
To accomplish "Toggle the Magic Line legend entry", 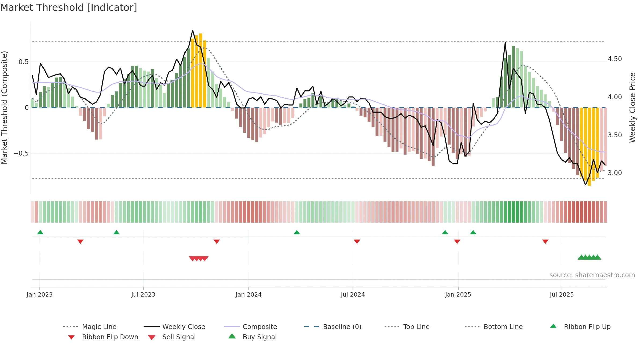I will click(90, 327).
